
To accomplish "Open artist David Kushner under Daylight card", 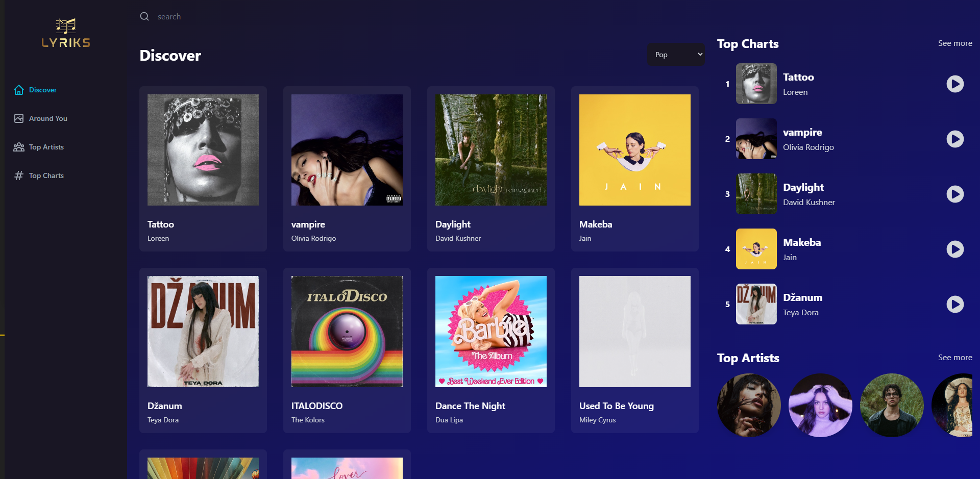I will click(x=458, y=238).
